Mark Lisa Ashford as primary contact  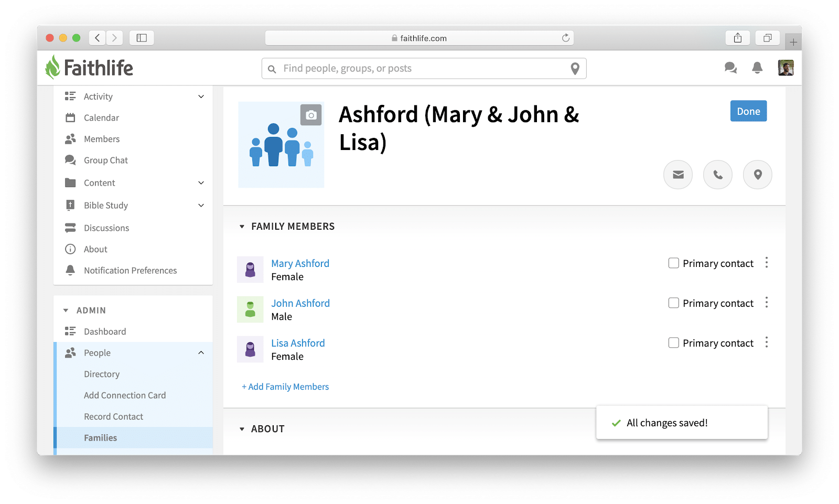click(674, 342)
